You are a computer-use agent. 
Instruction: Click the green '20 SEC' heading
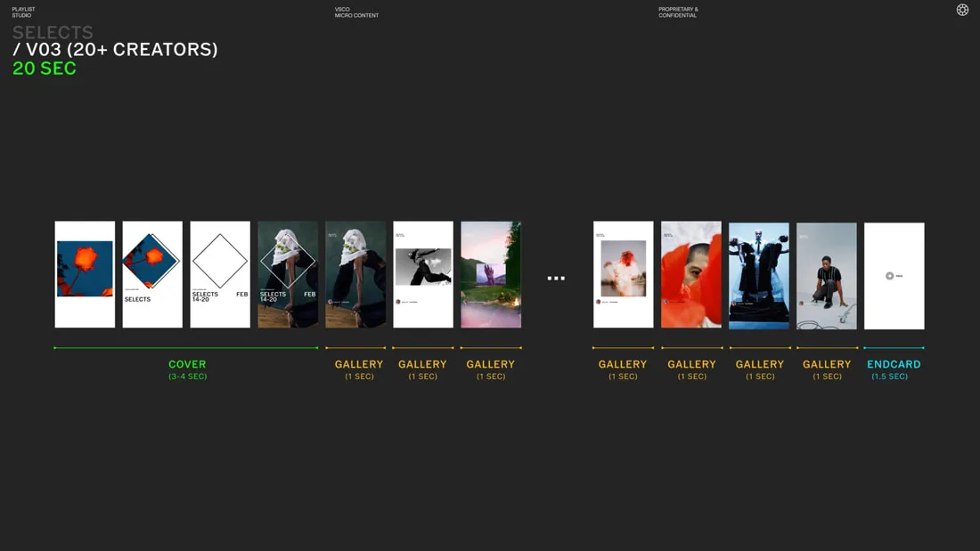45,68
